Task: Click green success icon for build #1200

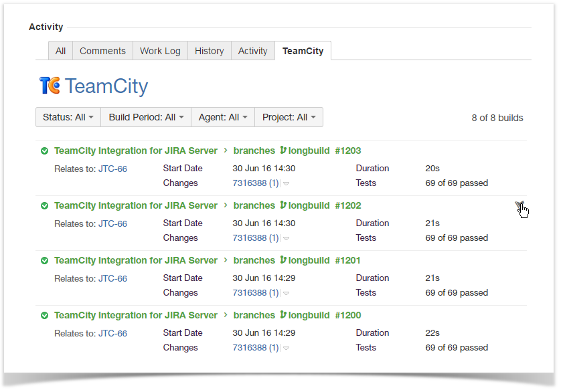Action: point(44,316)
